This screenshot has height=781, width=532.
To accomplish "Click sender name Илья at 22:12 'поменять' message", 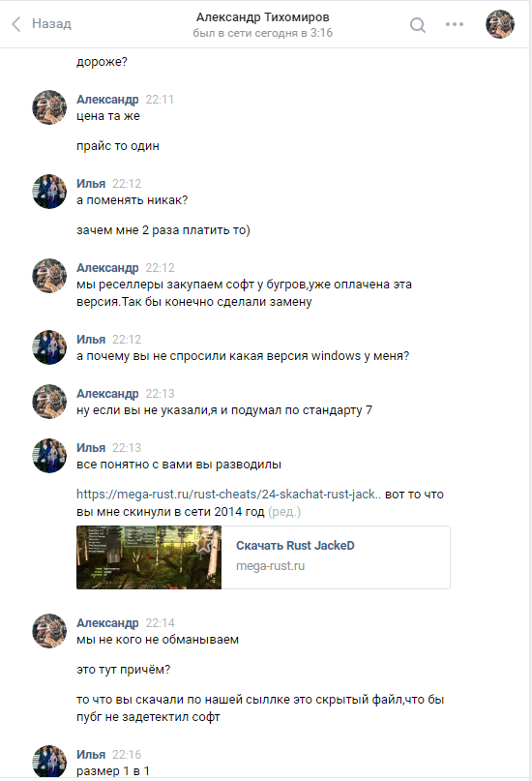I will 91,183.
